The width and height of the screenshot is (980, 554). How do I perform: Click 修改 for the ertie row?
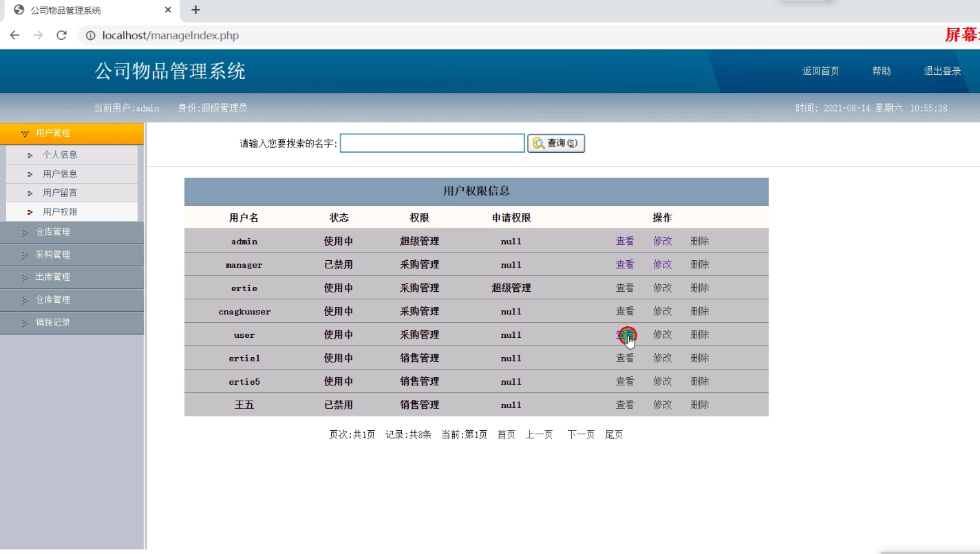[x=663, y=288]
